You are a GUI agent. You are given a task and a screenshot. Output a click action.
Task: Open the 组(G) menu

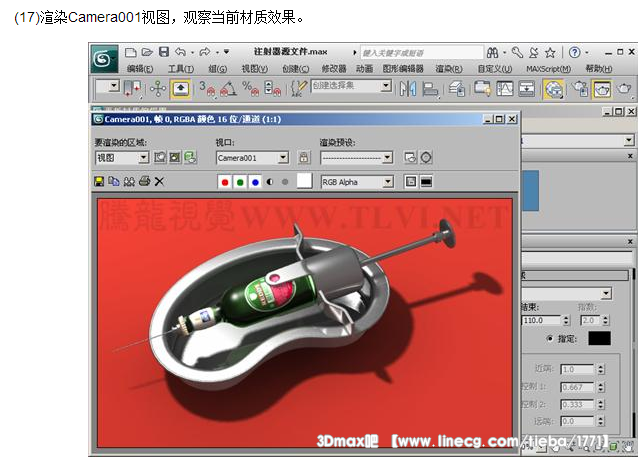218,69
